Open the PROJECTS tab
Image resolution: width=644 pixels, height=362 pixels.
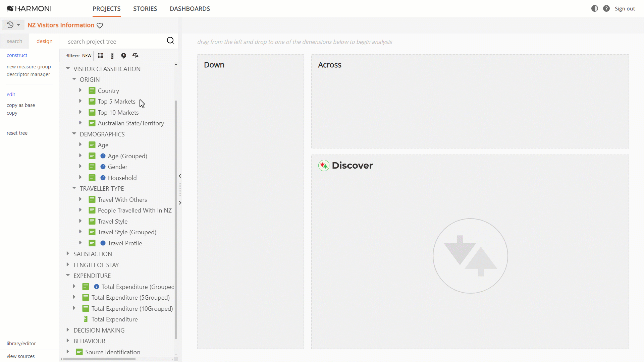[x=107, y=9]
